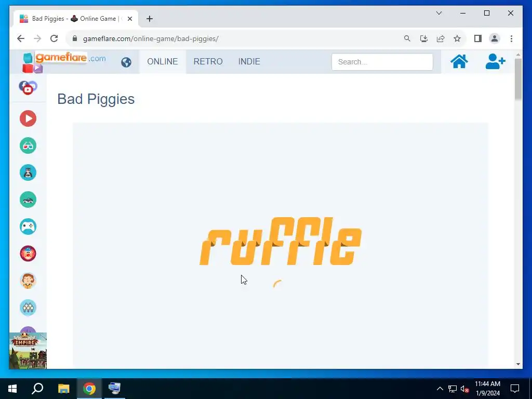Click the Chrome taskbar icon
The image size is (532, 399).
point(89,389)
